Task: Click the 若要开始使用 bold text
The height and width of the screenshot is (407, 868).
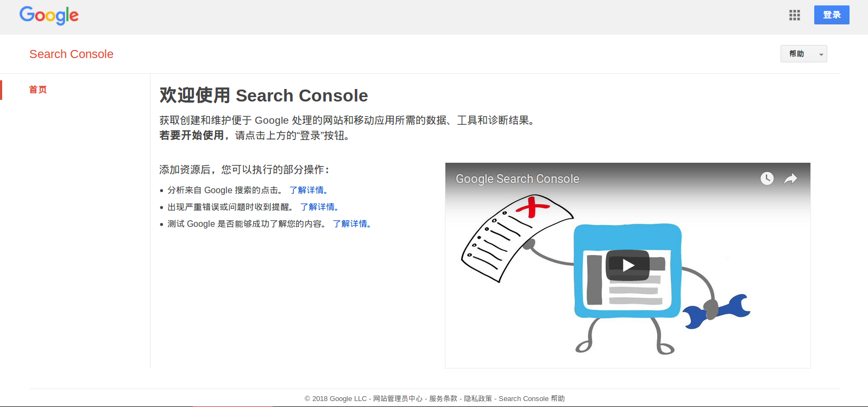Action: pyautogui.click(x=191, y=135)
